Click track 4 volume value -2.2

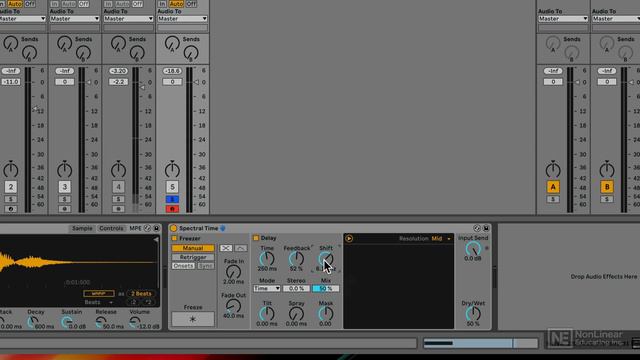pyautogui.click(x=118, y=82)
